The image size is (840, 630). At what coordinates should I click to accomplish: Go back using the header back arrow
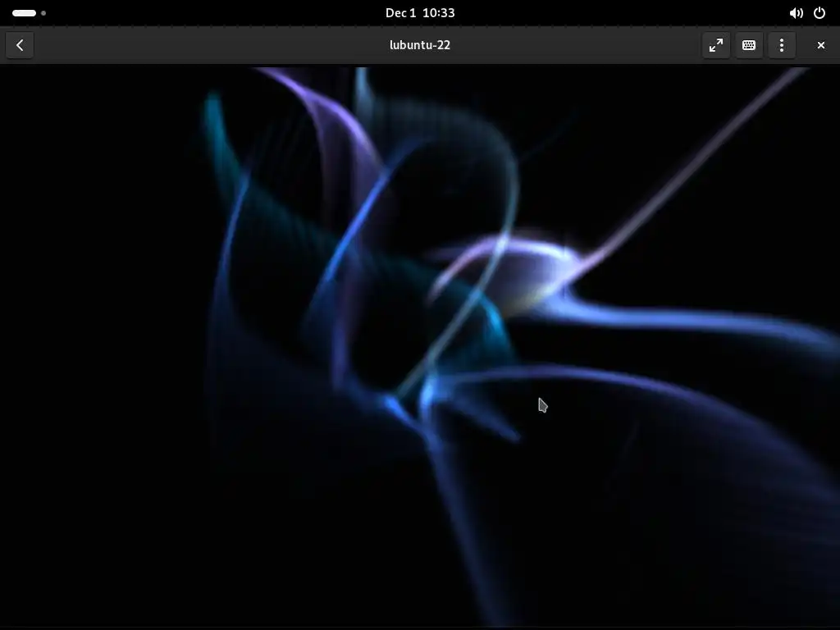[x=20, y=45]
